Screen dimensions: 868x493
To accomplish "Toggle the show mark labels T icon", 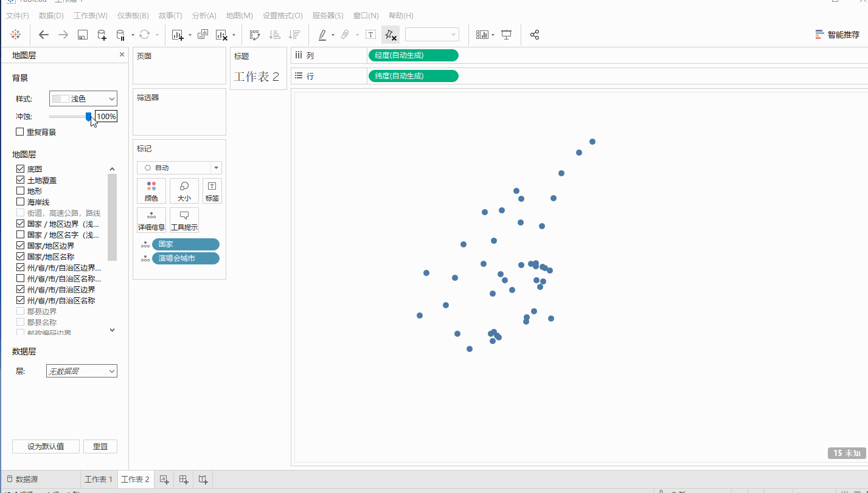I will pos(370,35).
